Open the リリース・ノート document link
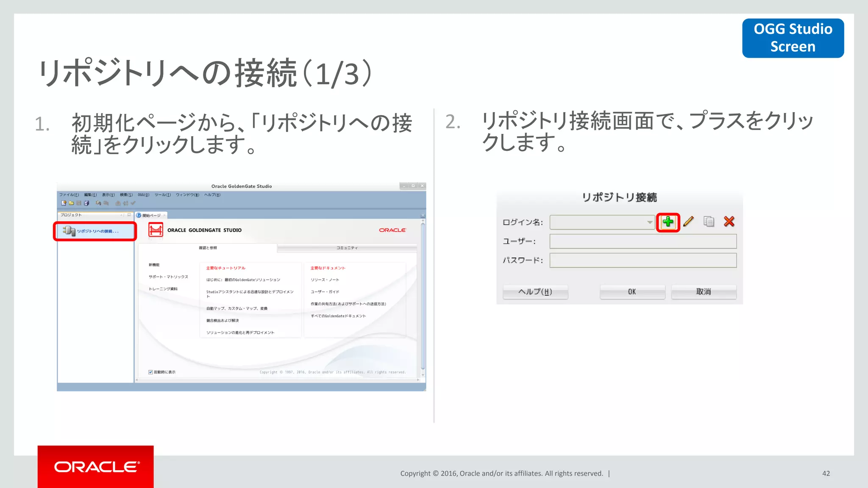This screenshot has width=868, height=488. [325, 280]
